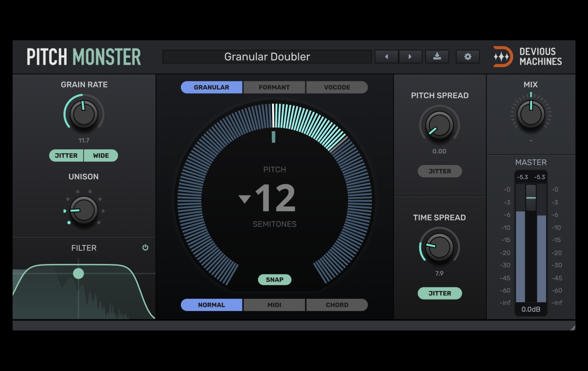The height and width of the screenshot is (371, 588).
Task: Save preset with the download icon
Action: [437, 57]
